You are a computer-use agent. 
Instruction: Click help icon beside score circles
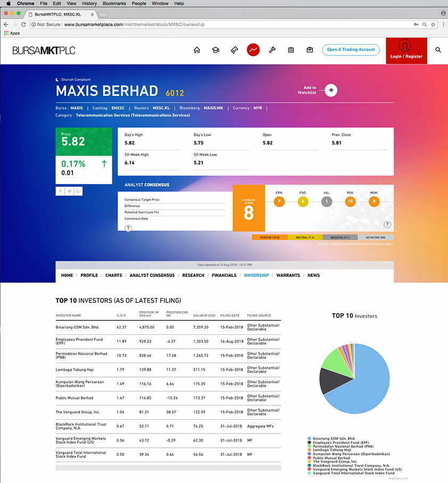(x=387, y=225)
